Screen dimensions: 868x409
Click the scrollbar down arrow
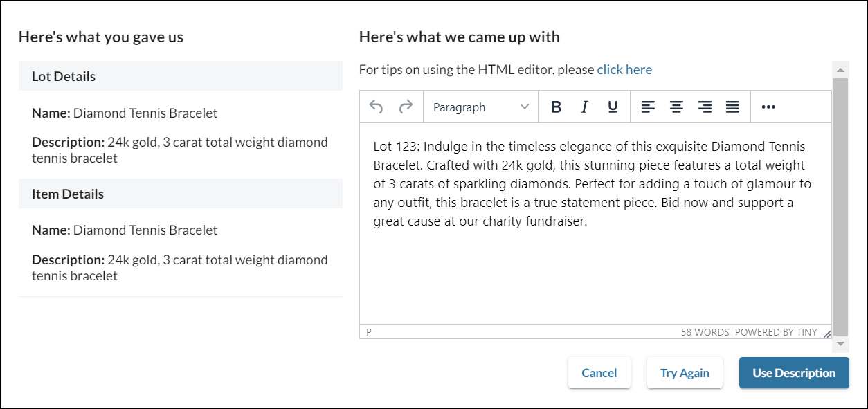click(x=840, y=344)
